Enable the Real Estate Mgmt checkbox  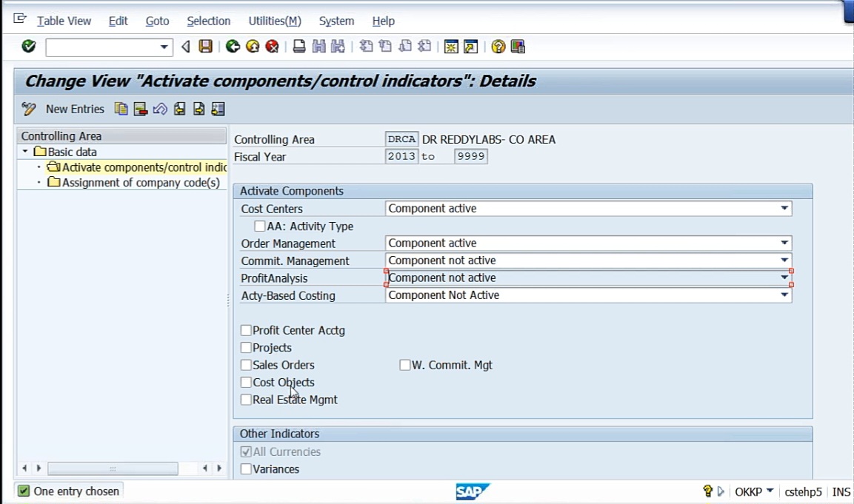246,400
